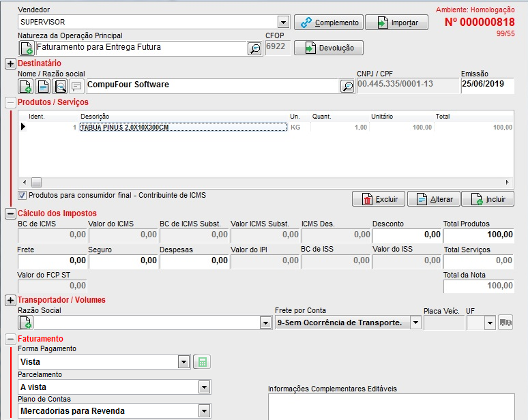Click the Desconto value field
This screenshot has height=420, width=528.
pyautogui.click(x=407, y=235)
